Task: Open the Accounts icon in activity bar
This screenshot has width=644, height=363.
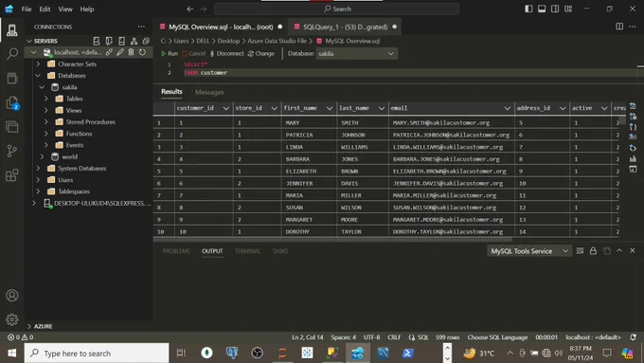Action: (x=12, y=295)
